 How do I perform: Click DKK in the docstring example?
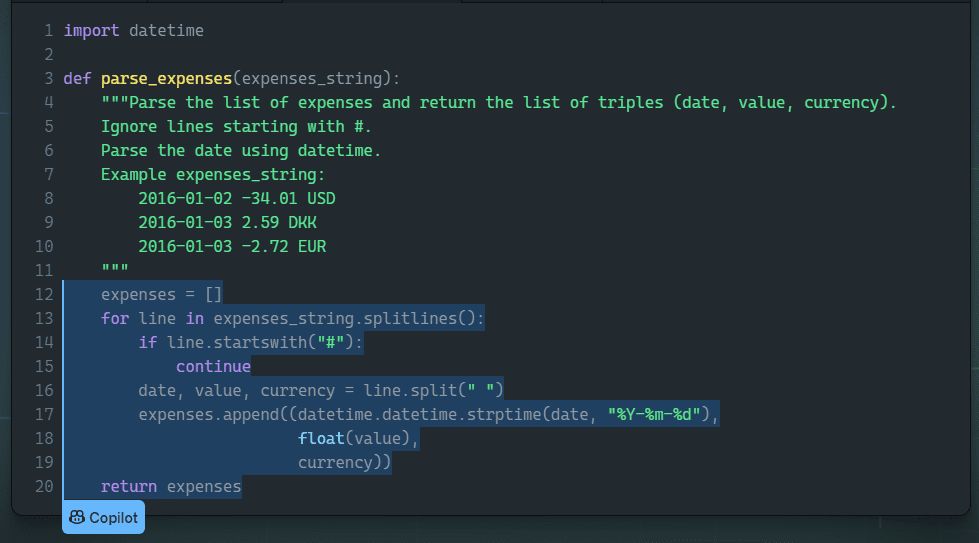(302, 223)
